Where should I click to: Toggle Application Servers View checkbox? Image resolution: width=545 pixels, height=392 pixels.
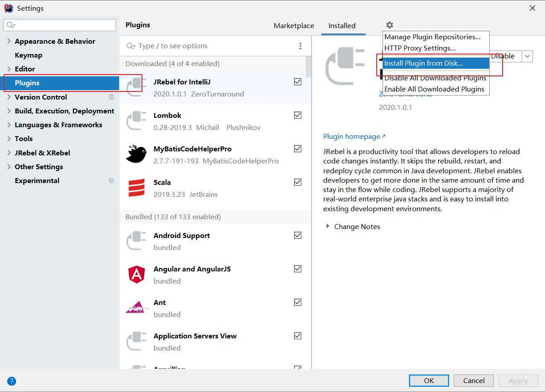click(298, 336)
